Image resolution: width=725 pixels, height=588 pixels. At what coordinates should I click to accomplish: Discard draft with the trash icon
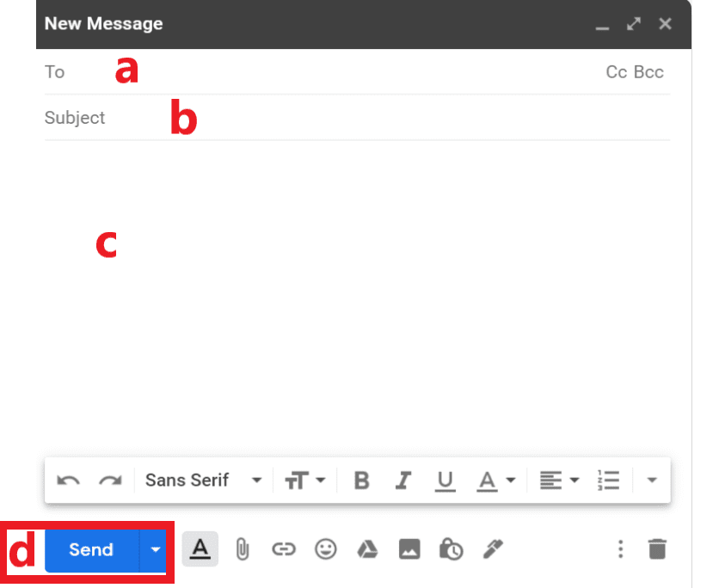coord(657,549)
